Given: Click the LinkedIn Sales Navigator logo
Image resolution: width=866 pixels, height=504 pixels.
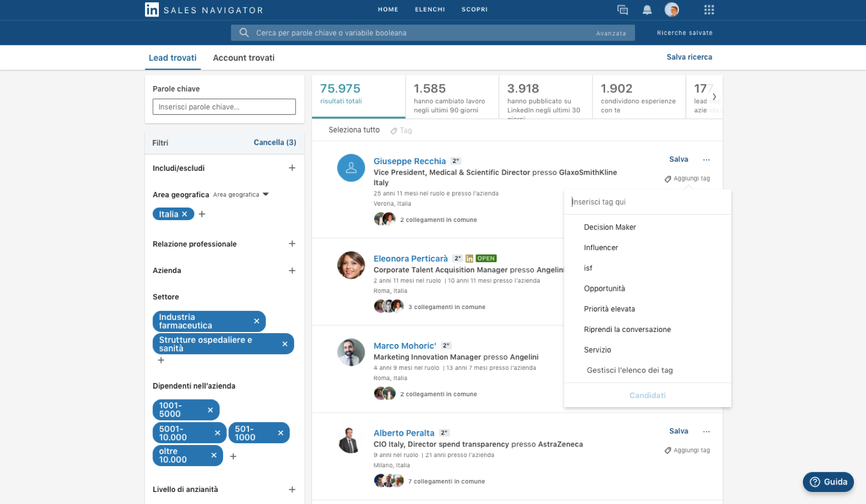Looking at the screenshot, I should pyautogui.click(x=204, y=10).
